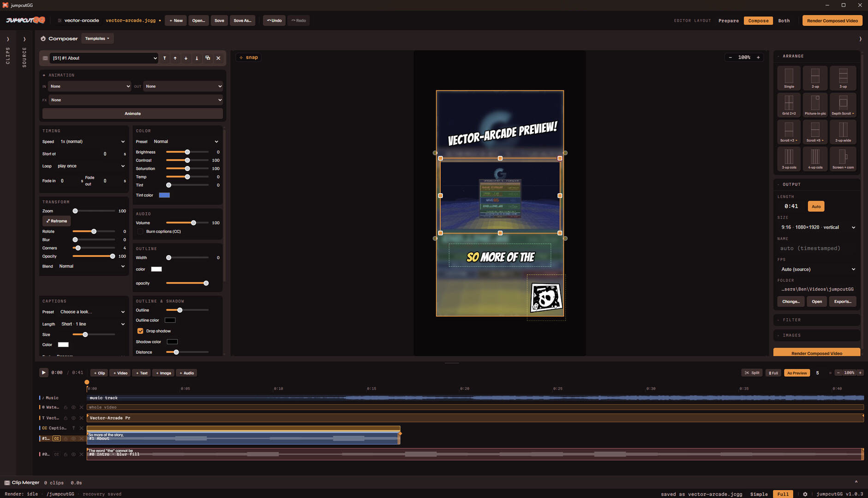
Task: Zoom out the preview with the minus
Action: pyautogui.click(x=730, y=57)
